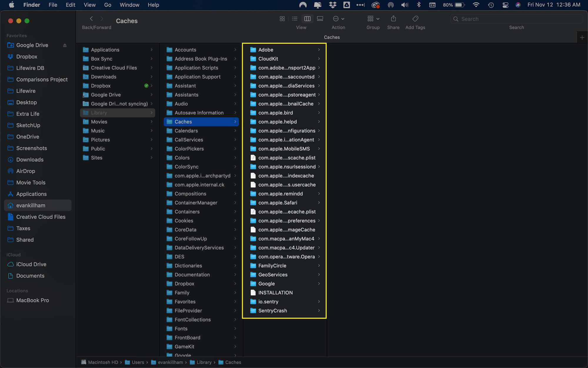Expand the com.apple.Safari folder
588x368 pixels.
[319, 202]
